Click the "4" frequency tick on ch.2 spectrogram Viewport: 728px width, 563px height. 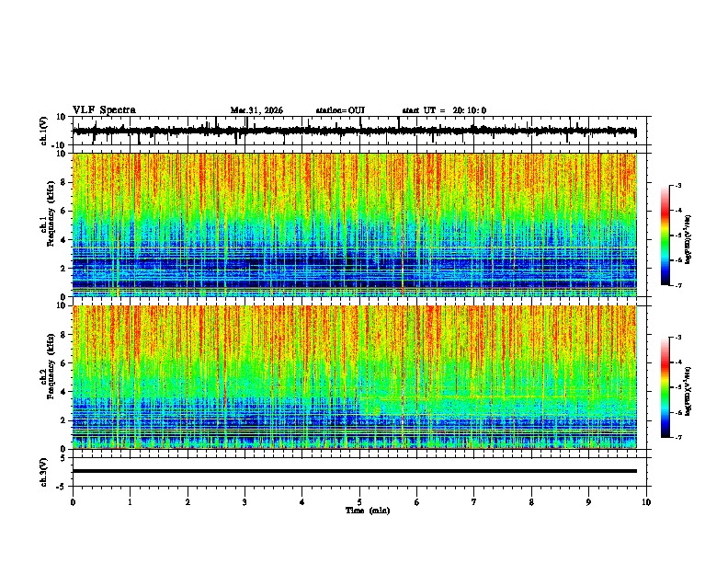(x=63, y=392)
